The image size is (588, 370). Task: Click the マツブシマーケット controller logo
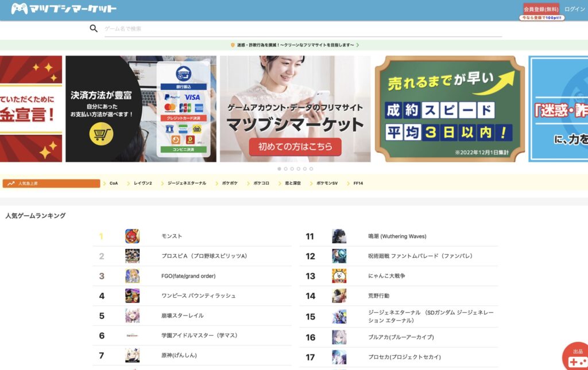(x=64, y=9)
